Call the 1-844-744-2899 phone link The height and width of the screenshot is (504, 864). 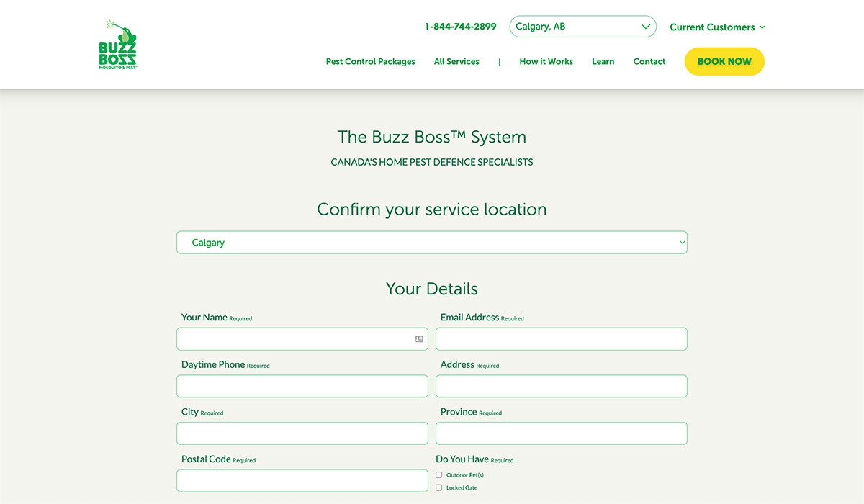tap(460, 27)
